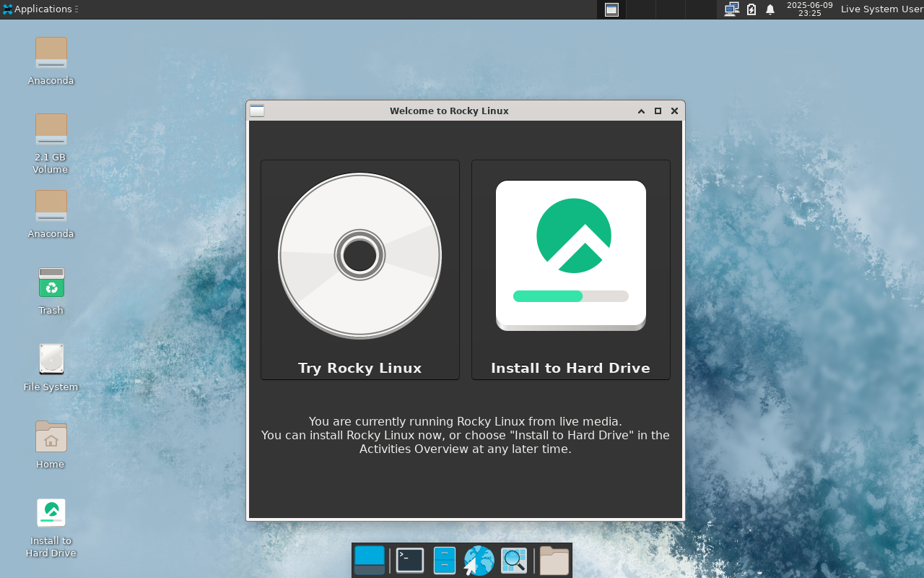Open the File Manager cabinet icon in the dock
Screen dimensions: 924x578
coord(445,561)
